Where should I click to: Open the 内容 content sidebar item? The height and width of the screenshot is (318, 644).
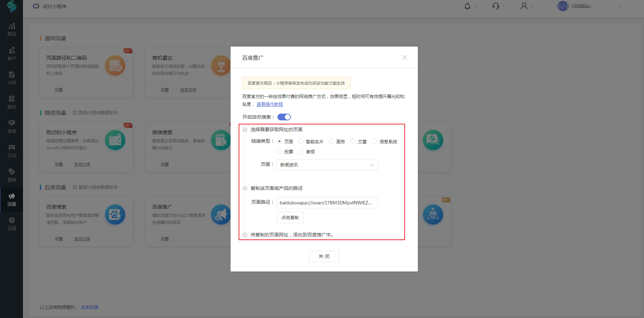click(11, 78)
